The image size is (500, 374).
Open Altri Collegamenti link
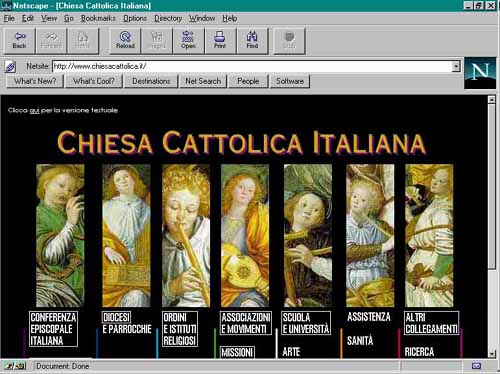pos(432,323)
